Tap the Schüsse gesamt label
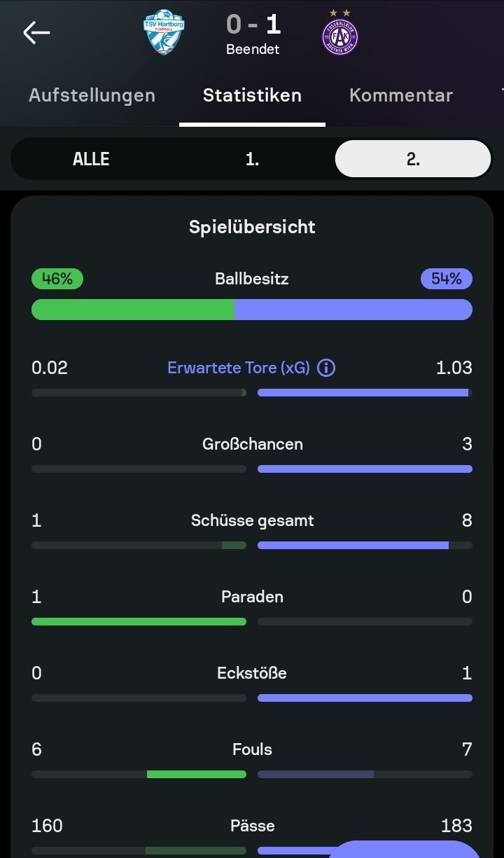Screen dimensions: 504x858 pyautogui.click(x=252, y=520)
